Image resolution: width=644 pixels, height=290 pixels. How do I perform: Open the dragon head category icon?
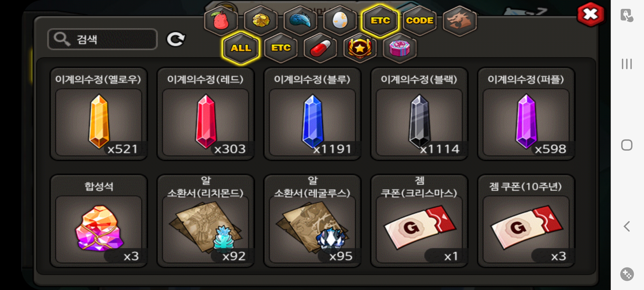[x=459, y=21]
